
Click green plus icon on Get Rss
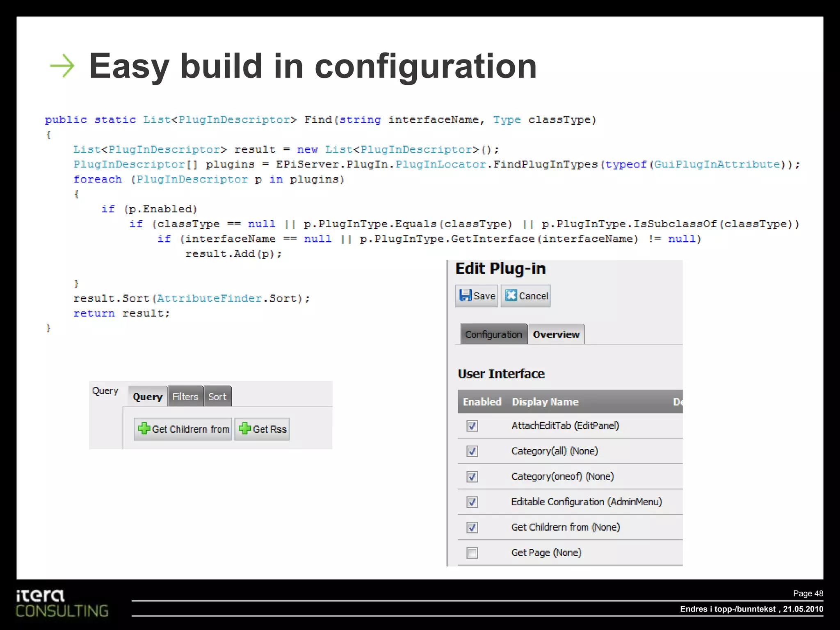click(245, 429)
